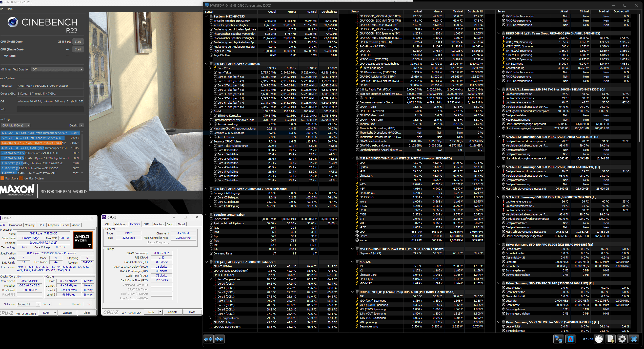Expand the Kern-Auslastung row
The height and width of the screenshot is (349, 644).
210,124
